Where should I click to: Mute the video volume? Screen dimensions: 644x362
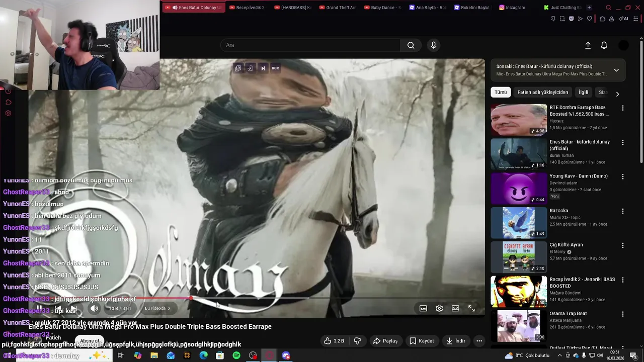tap(94, 308)
